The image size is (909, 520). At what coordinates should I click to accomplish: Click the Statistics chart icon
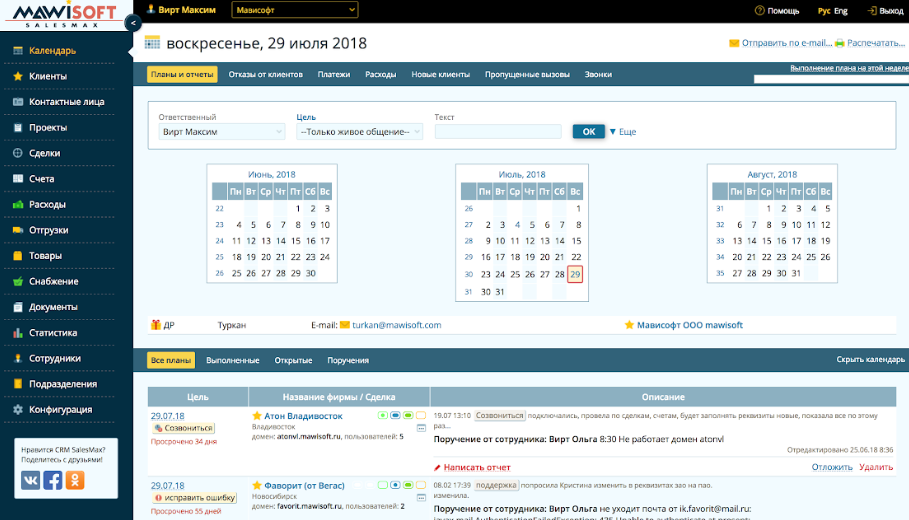[18, 333]
